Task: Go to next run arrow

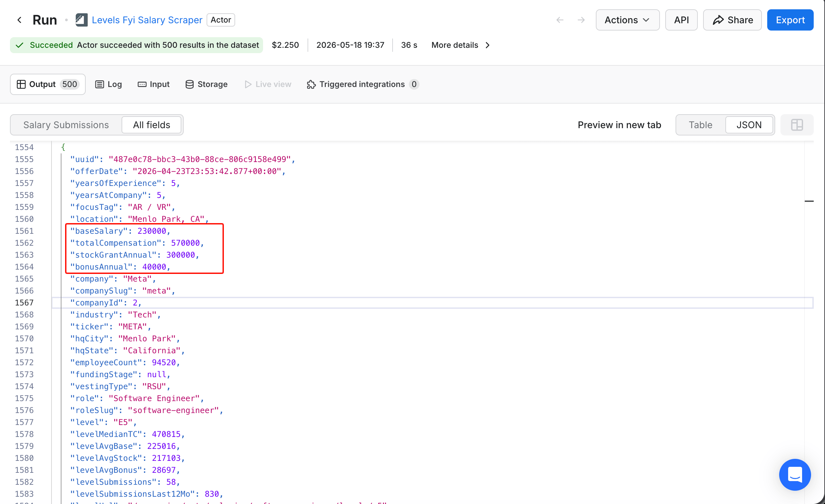Action: [581, 20]
